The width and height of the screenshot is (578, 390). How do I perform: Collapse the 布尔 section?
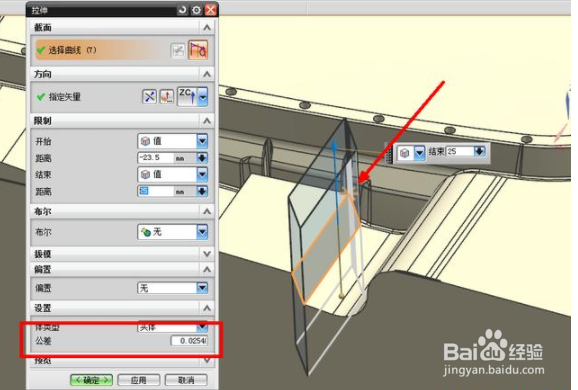[207, 211]
